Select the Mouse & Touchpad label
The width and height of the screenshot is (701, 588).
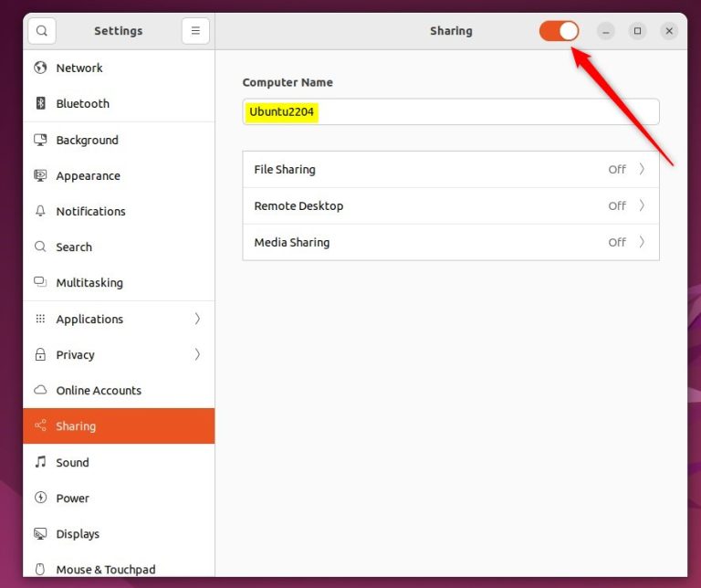(x=106, y=570)
